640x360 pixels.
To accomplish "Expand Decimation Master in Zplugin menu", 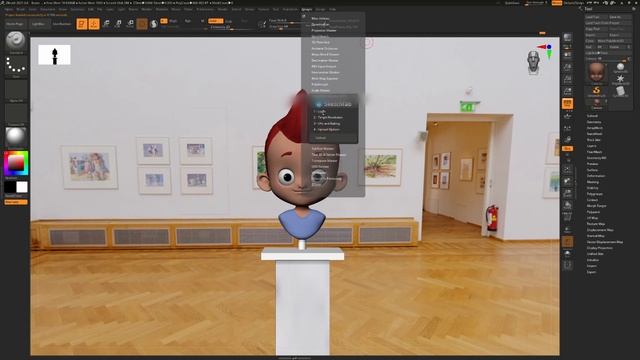I will [x=324, y=60].
